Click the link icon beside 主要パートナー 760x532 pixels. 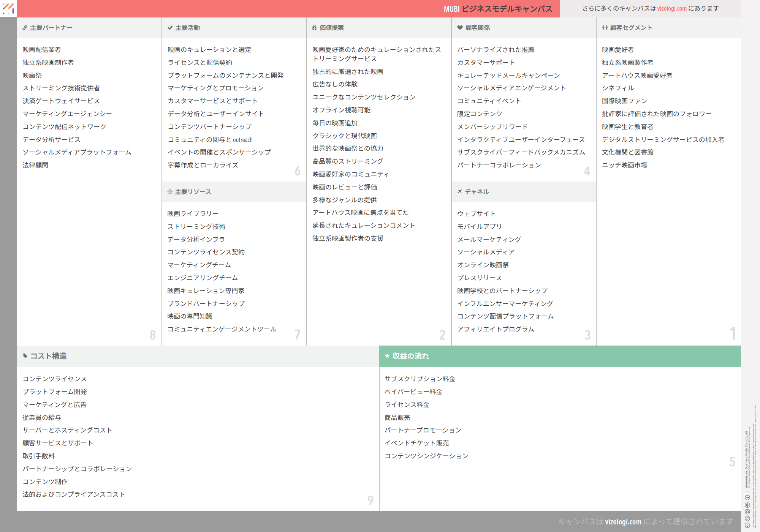click(x=25, y=28)
